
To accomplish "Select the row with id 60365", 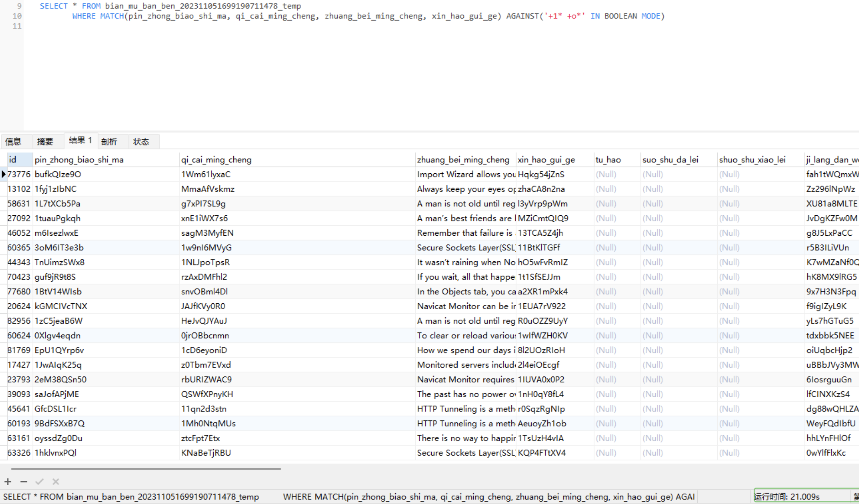I will click(x=19, y=248).
